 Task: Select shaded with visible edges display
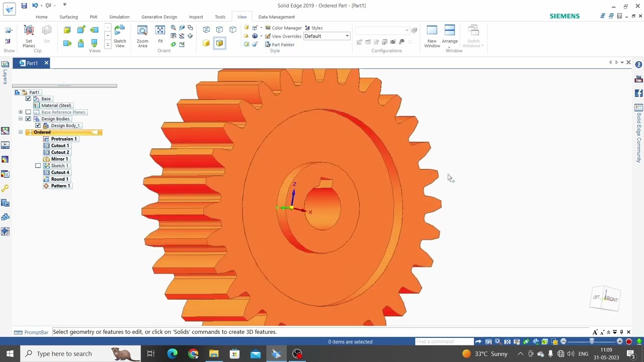(x=219, y=43)
